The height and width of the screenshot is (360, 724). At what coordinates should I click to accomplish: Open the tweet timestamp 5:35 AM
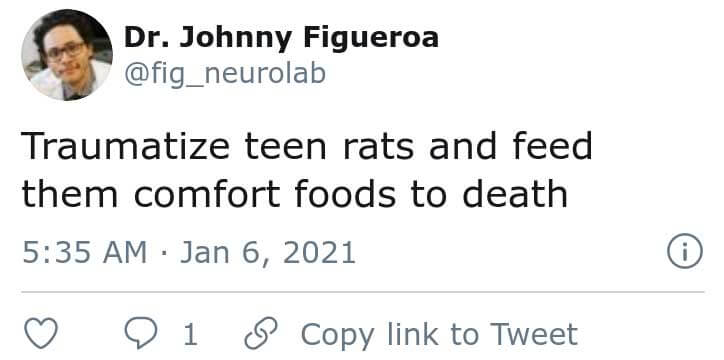(84, 252)
